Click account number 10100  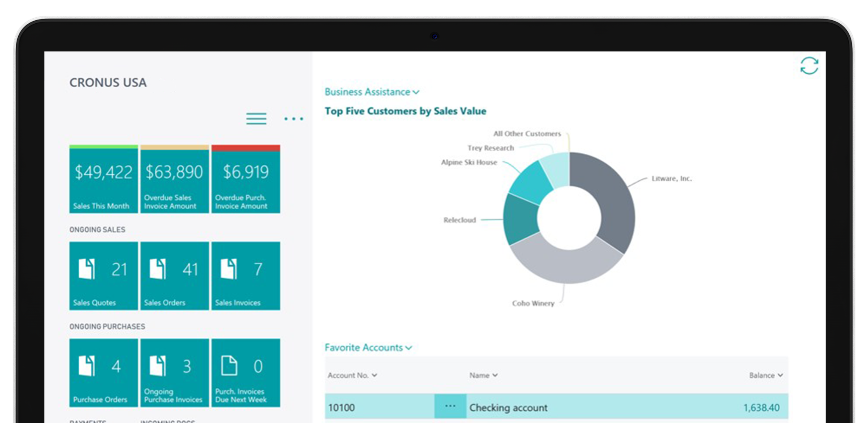pyautogui.click(x=341, y=407)
